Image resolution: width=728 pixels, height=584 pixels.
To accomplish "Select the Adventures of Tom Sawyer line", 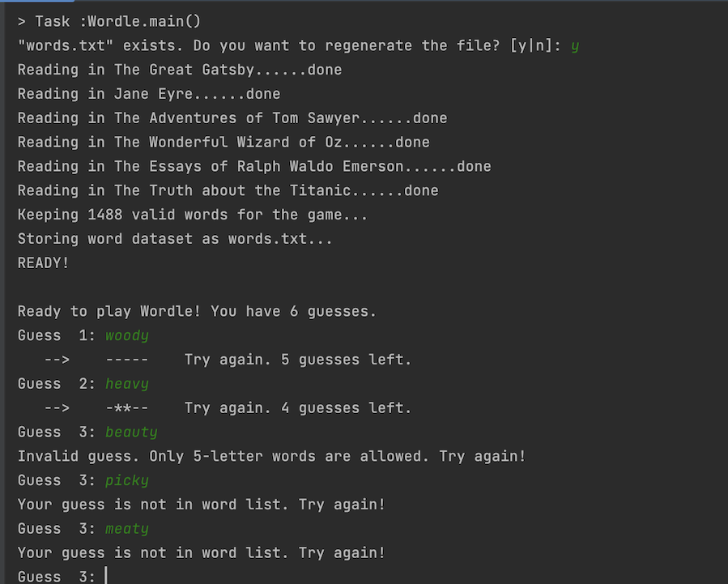I will point(232,118).
